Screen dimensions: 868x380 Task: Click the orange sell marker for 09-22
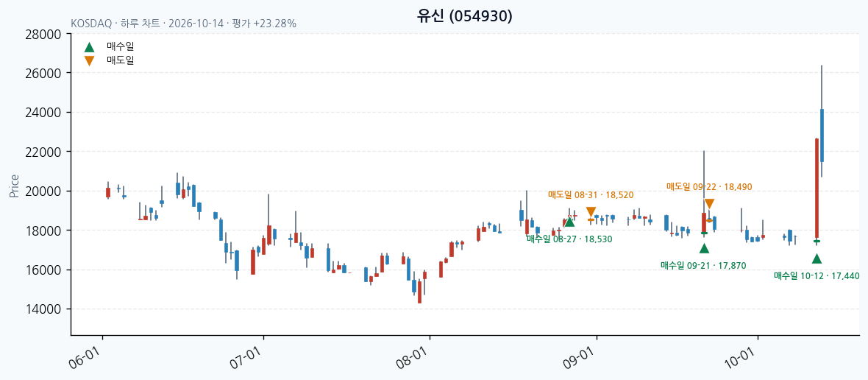709,204
